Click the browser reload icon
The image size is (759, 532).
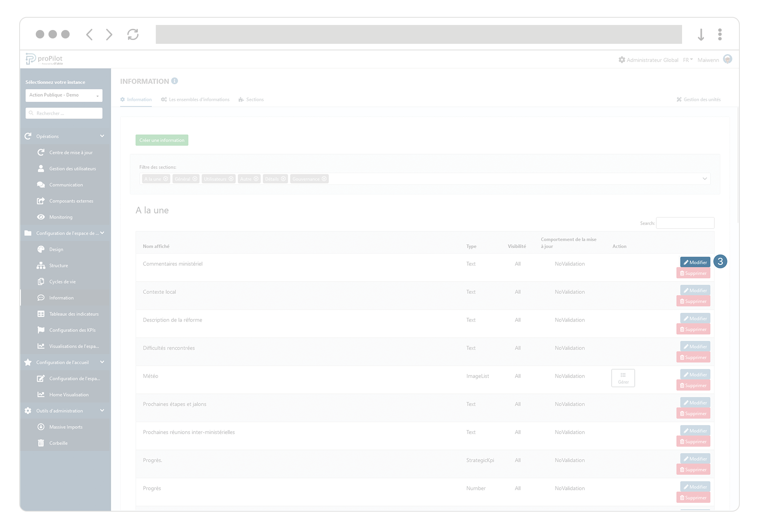[133, 35]
